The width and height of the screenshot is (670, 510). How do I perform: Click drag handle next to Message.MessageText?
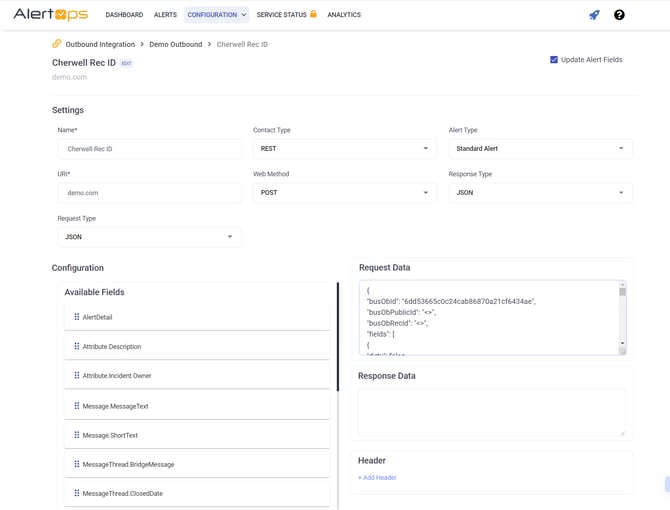pos(77,406)
